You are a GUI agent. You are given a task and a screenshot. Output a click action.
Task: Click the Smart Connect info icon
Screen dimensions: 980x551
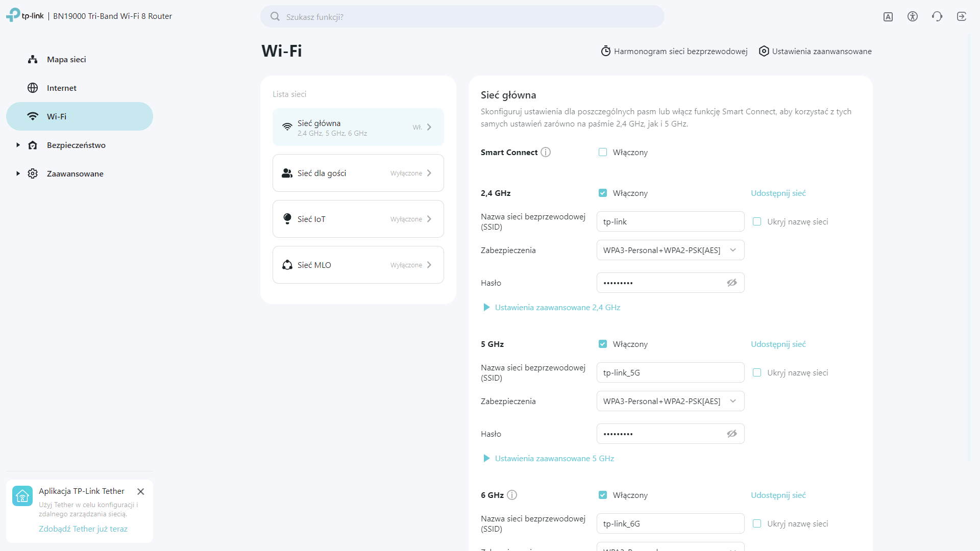click(x=546, y=152)
